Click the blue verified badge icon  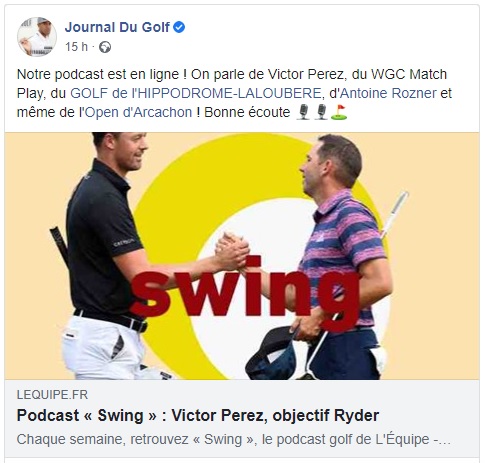tap(179, 27)
